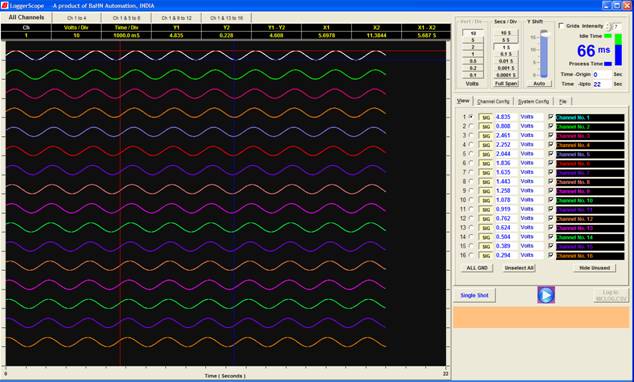Open the File tab
Screen dimensions: 634x382
pyautogui.click(x=562, y=101)
